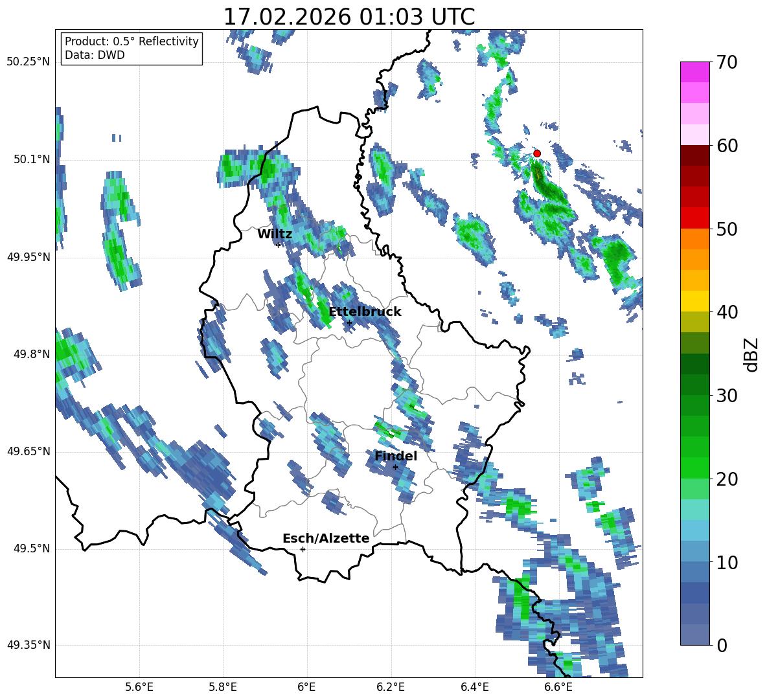
Task: Select the Findel city label
Action: [x=396, y=456]
